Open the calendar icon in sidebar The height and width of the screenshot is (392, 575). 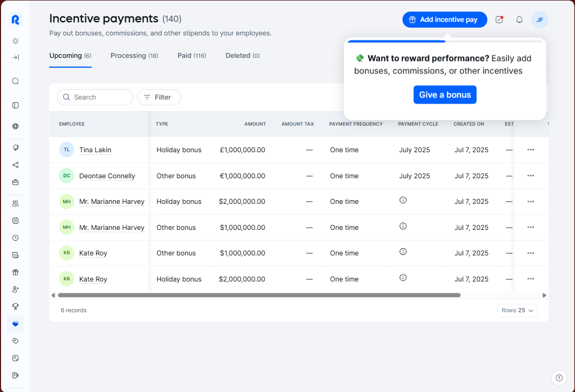[16, 220]
